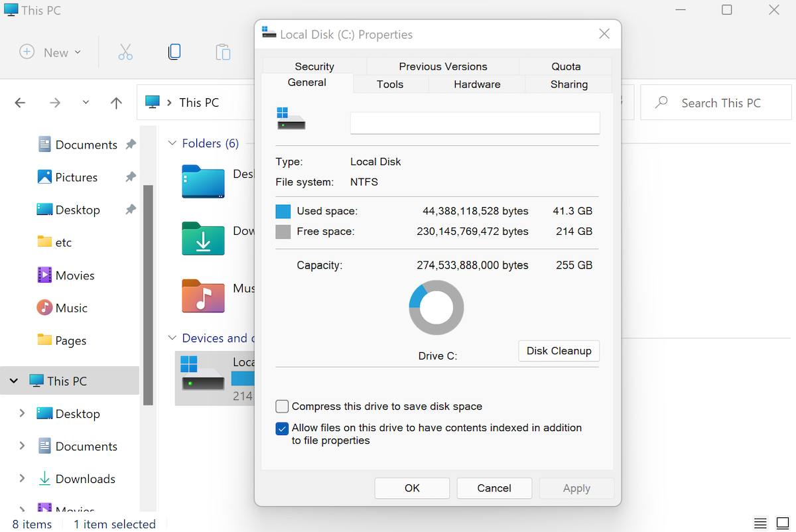Click the drive icon in Properties General tab
The width and height of the screenshot is (796, 532).
tap(291, 119)
